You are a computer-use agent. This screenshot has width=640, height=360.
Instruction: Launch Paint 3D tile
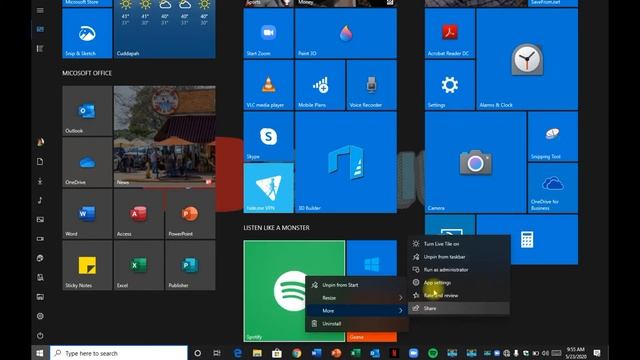click(x=346, y=33)
